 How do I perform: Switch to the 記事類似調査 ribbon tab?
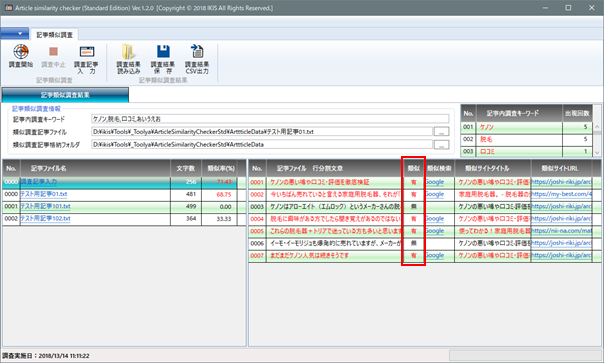coord(54,35)
